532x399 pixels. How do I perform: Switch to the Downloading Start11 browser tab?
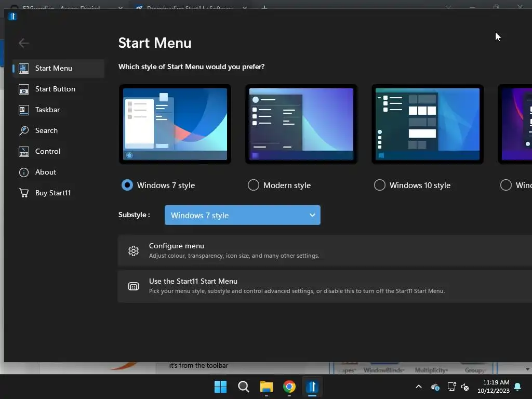point(189,7)
